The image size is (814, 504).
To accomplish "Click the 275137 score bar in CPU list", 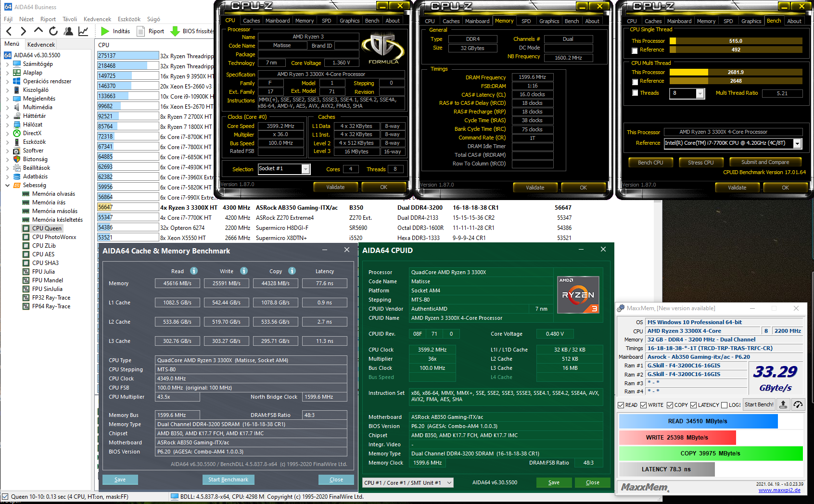I will coord(128,56).
